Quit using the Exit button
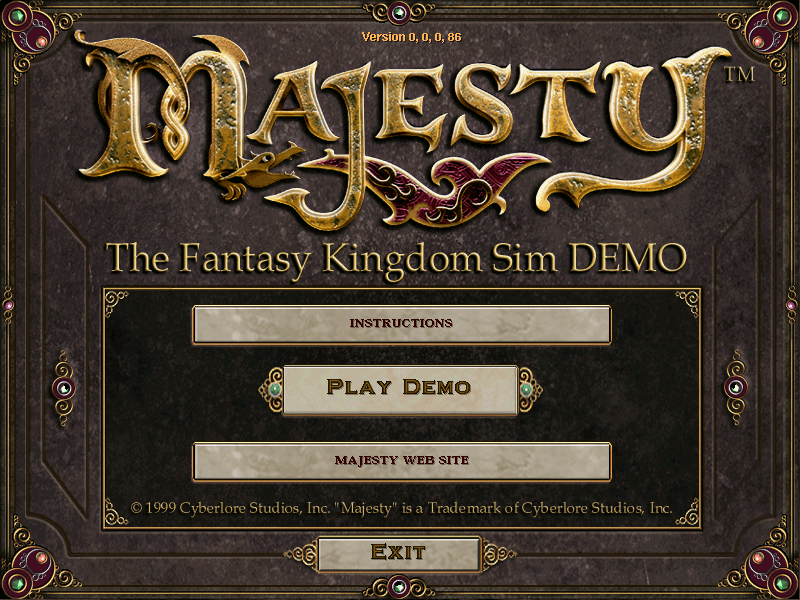 click(399, 554)
